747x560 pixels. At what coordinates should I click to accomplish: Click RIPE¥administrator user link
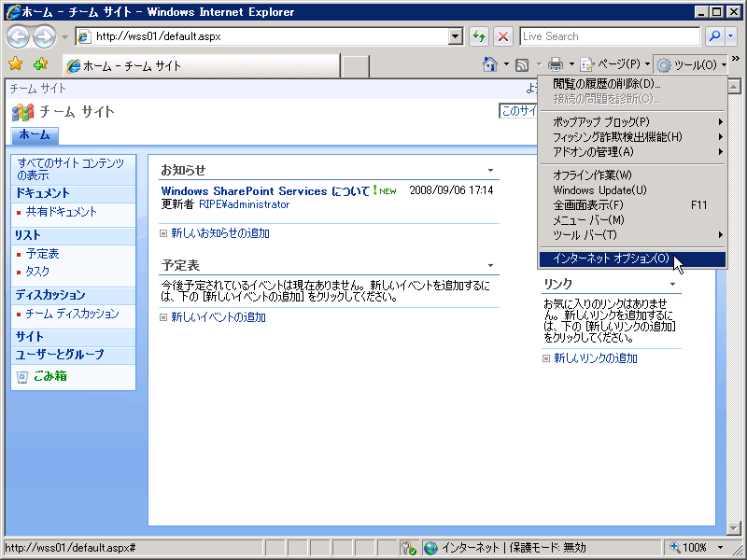pos(244,204)
